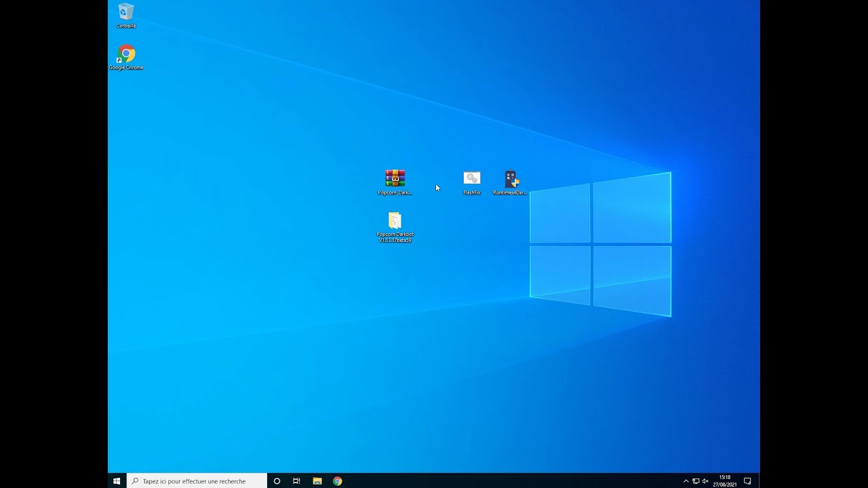Viewport: 868px width, 488px height.
Task: Click the taskbar search field
Action: coord(197,481)
